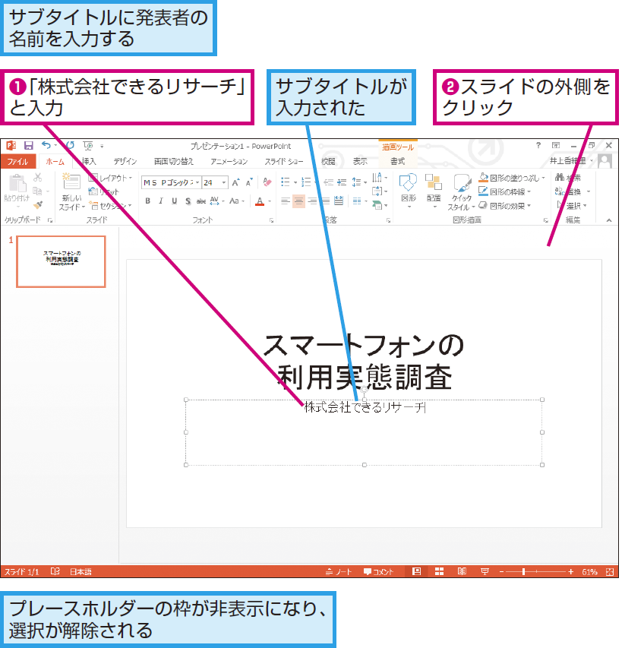Toggle Italic formatting
Viewport: 644px width, 648px height.
tap(161, 201)
